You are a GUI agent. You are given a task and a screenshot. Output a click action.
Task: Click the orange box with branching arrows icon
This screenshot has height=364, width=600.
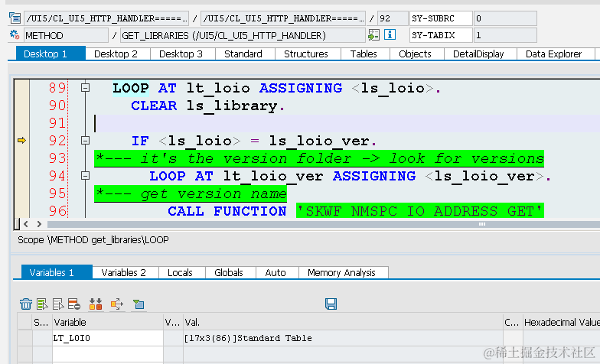[x=117, y=304]
